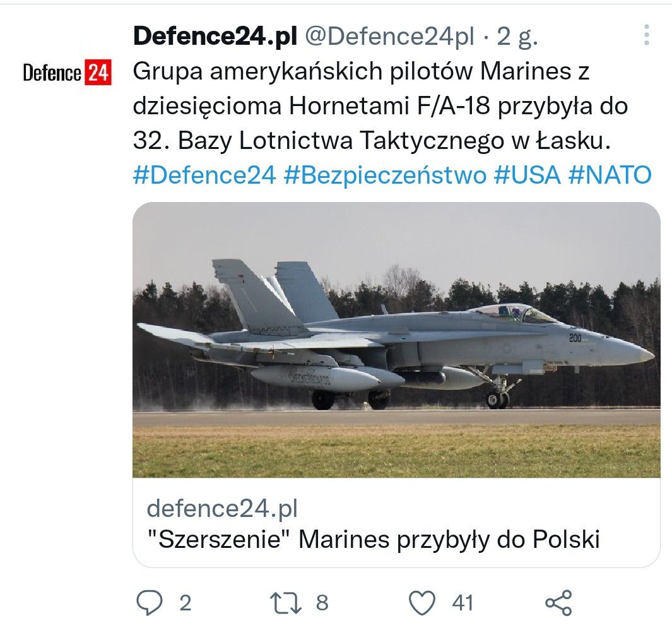The height and width of the screenshot is (635, 672).
Task: Click the retweet count showing 8
Action: coord(322,603)
